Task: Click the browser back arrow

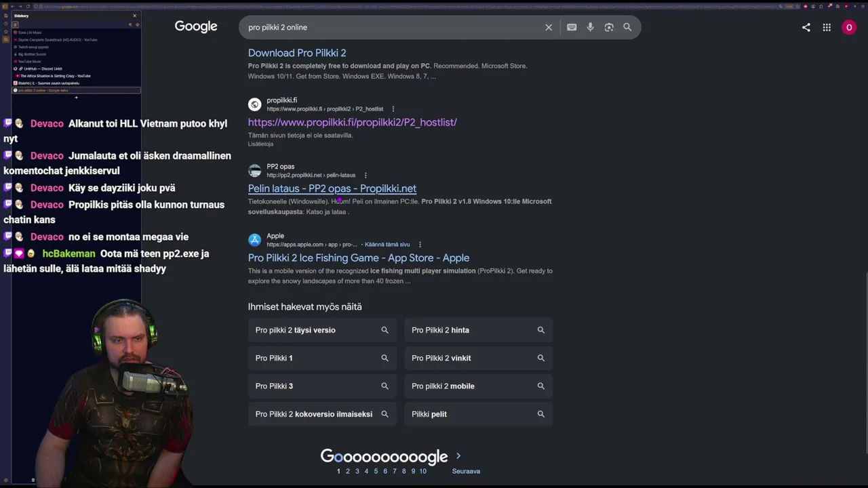Action: click(12, 7)
